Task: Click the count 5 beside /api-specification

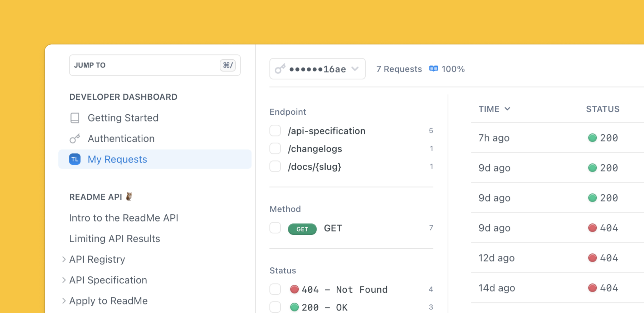Action: [x=431, y=131]
